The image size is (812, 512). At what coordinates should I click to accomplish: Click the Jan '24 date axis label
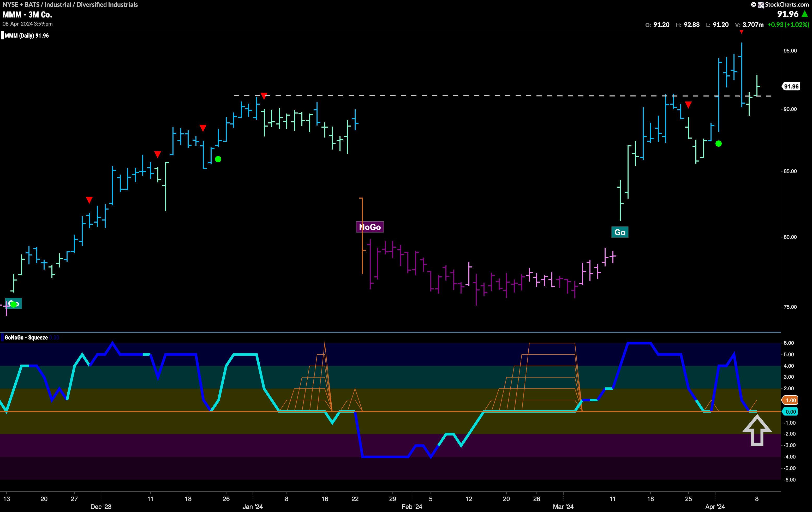253,507
